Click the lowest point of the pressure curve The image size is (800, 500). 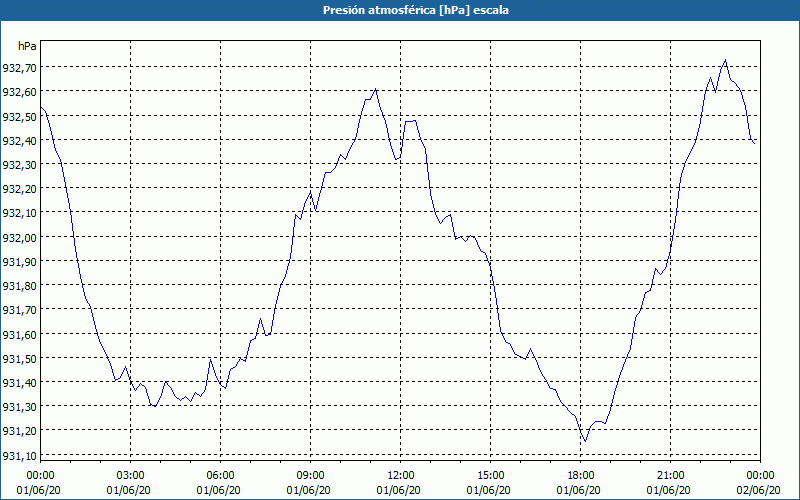click(x=585, y=441)
